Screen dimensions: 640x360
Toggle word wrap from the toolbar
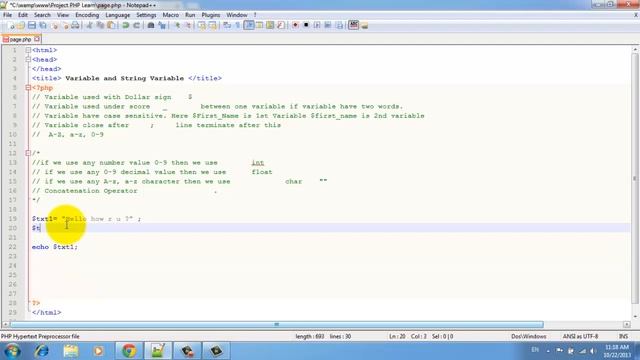click(227, 25)
